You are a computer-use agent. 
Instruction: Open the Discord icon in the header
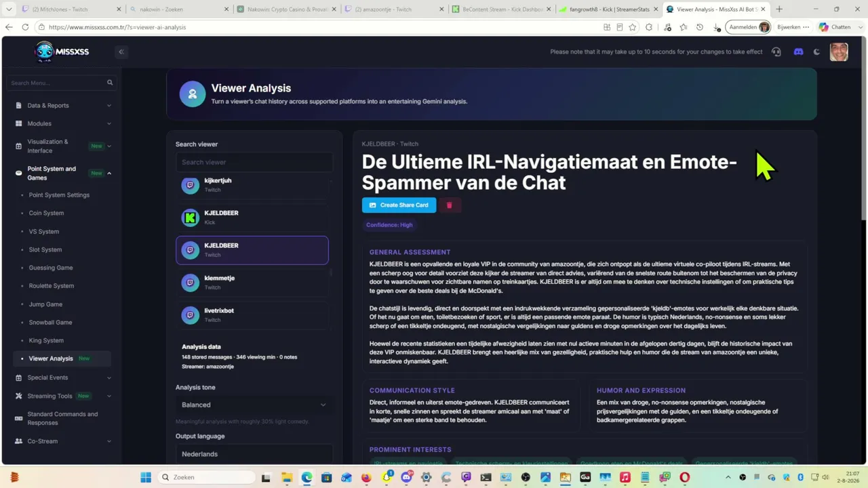[798, 52]
